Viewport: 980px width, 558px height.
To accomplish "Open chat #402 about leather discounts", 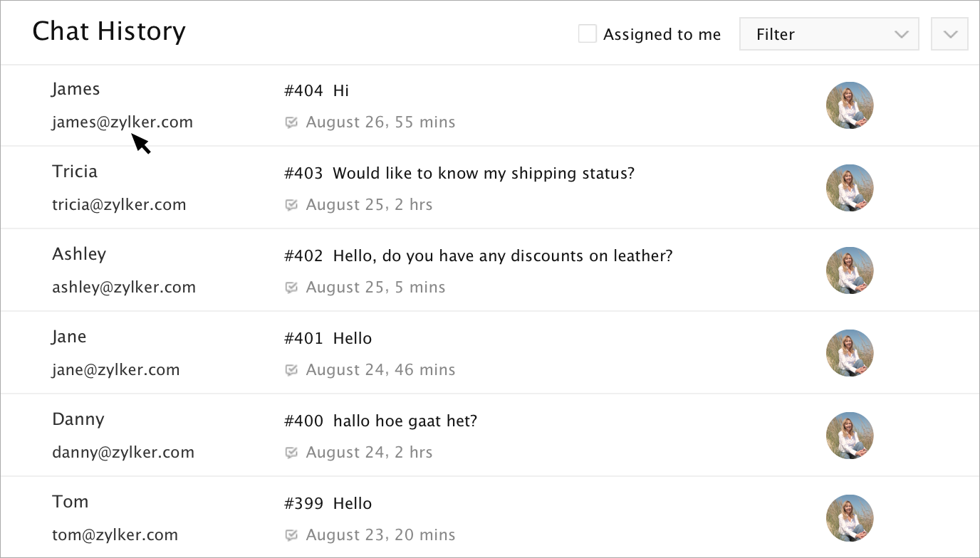I will 478,256.
